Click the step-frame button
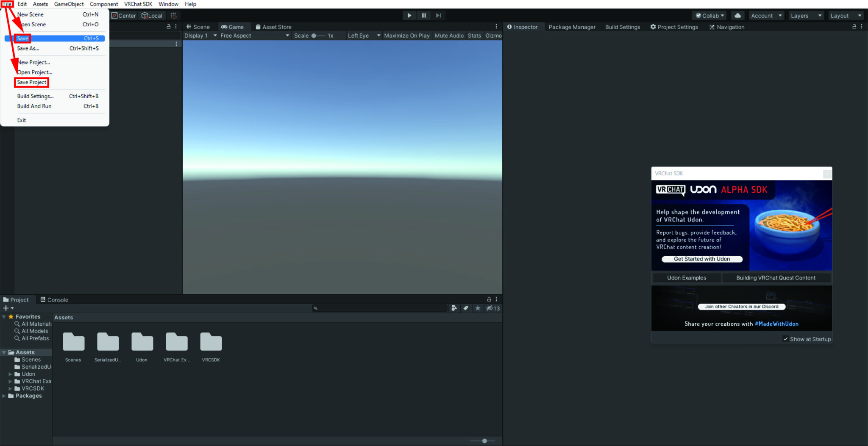The width and height of the screenshot is (868, 446). click(438, 15)
